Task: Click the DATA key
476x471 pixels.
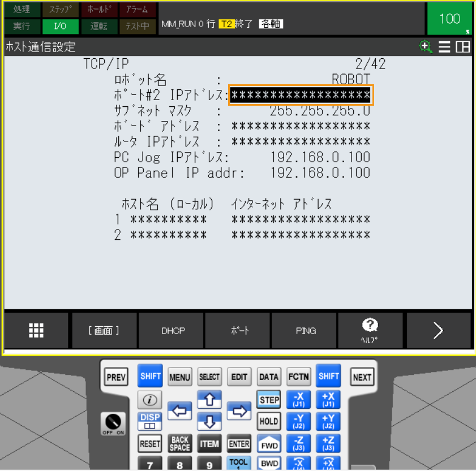Action: point(269,377)
